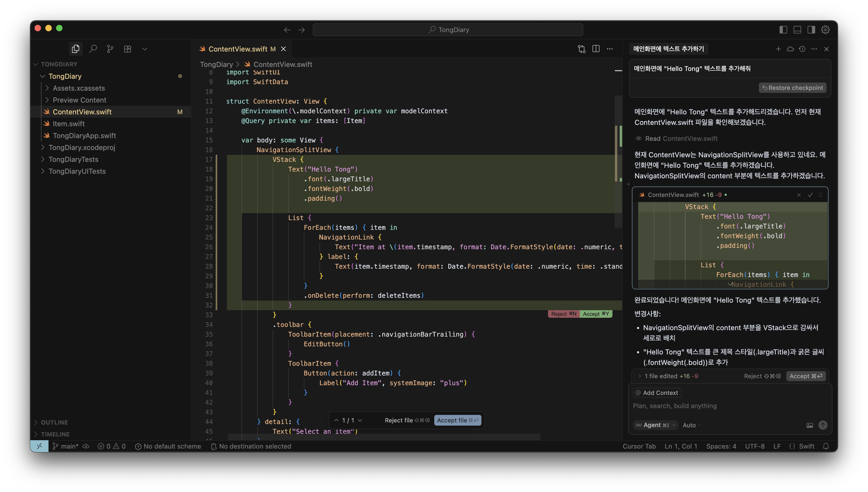868x492 pixels.
Task: Open the Agent mode dropdown
Action: tap(655, 425)
